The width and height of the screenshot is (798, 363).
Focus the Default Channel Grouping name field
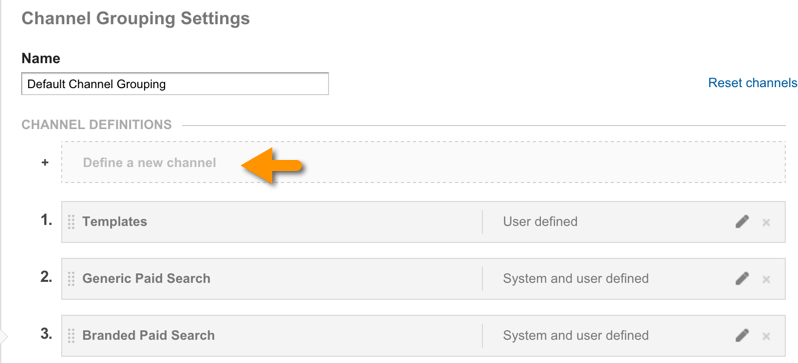coord(175,84)
